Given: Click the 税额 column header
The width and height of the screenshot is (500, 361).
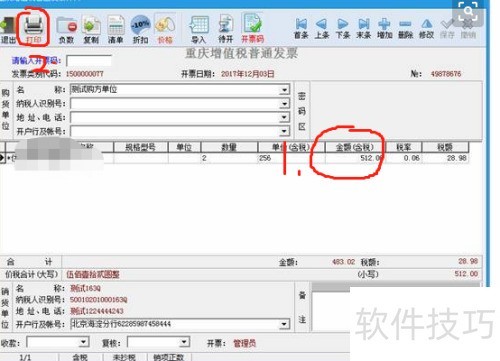Looking at the screenshot, I should (445, 147).
